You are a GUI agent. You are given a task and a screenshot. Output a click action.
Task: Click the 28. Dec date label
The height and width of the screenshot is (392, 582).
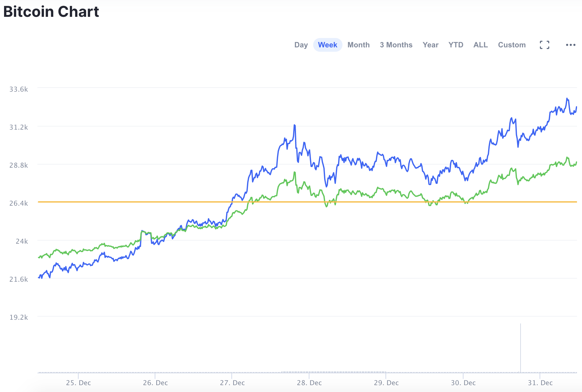(x=309, y=383)
